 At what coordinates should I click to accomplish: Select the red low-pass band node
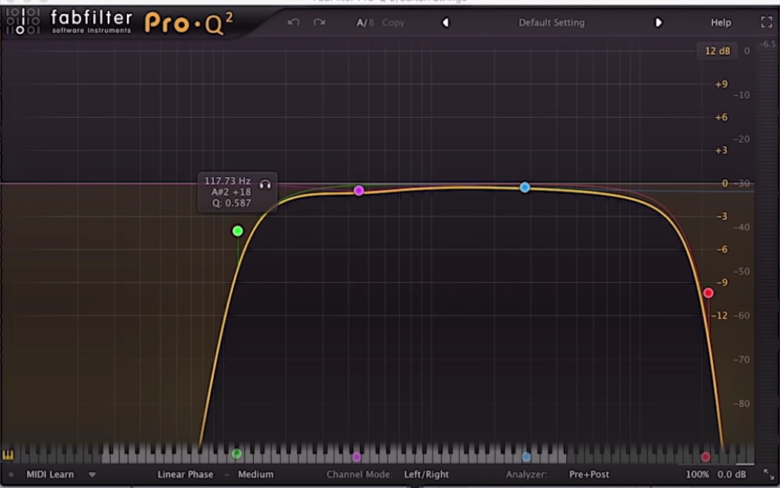pos(708,293)
